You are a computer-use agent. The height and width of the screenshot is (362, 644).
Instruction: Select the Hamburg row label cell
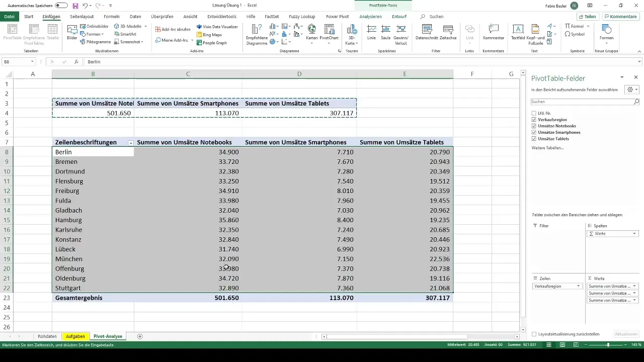pos(93,220)
